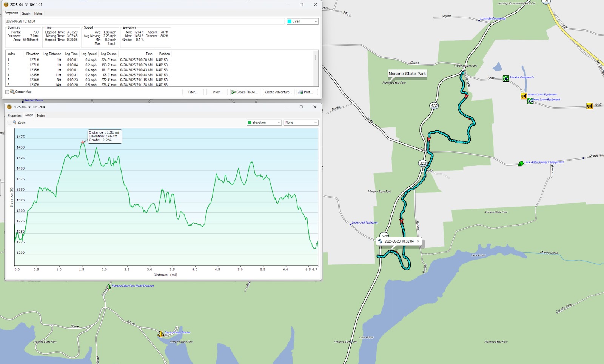Screen dimensions: 604x364
Task: Click the track footprints icon in map popup
Action: [380, 241]
